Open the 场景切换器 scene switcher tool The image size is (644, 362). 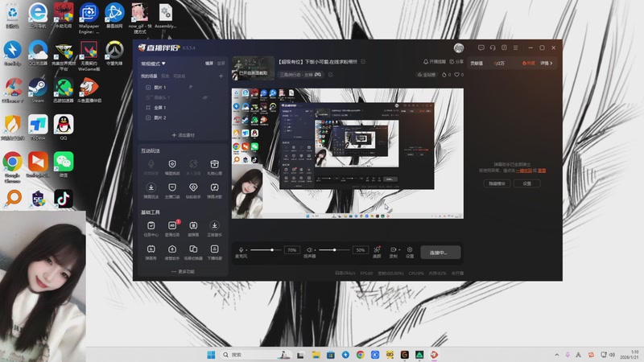tap(193, 252)
